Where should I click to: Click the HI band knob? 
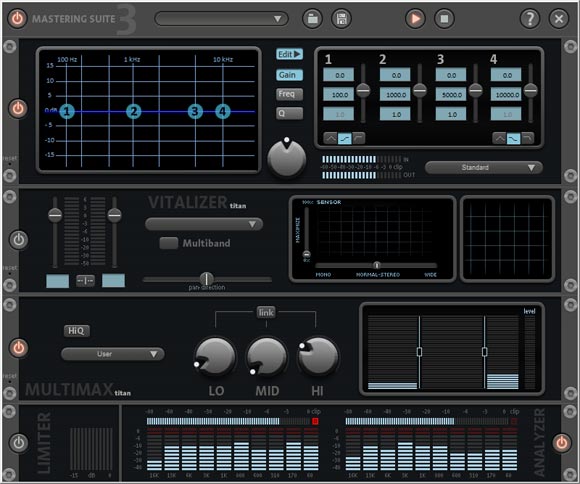tap(318, 356)
